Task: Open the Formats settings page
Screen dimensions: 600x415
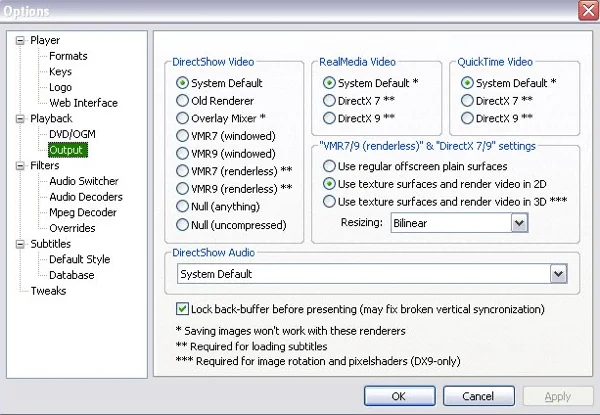Action: click(x=68, y=56)
